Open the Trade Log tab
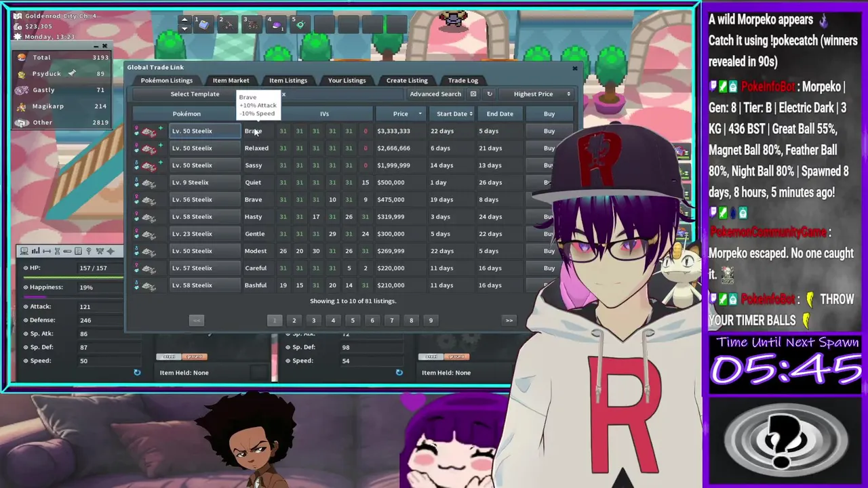 pos(463,81)
